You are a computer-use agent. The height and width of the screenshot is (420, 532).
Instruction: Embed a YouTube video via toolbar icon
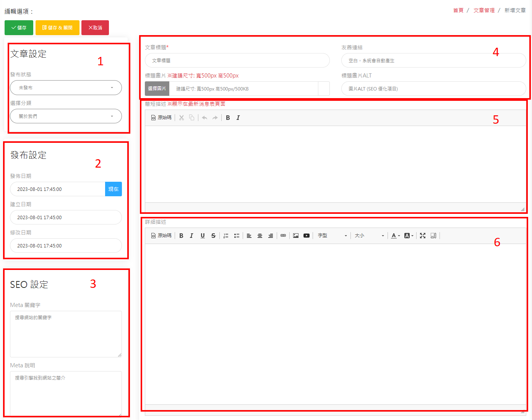click(x=307, y=236)
